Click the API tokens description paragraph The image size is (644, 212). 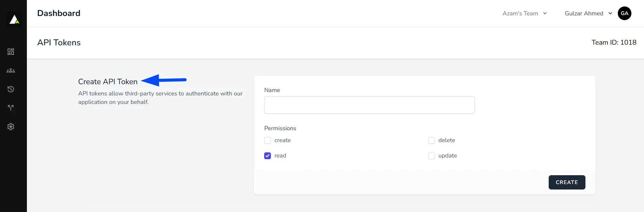pyautogui.click(x=160, y=98)
